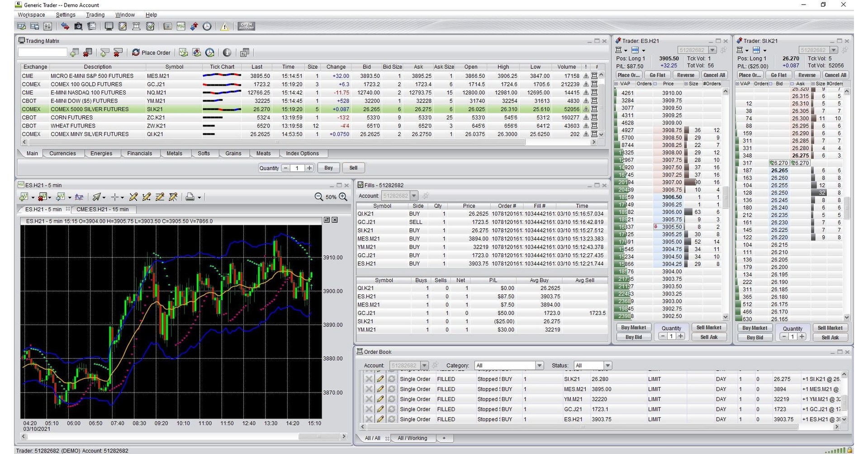Click the yellow warning alert toolbar icon
This screenshot has width=868, height=454.
point(224,26)
